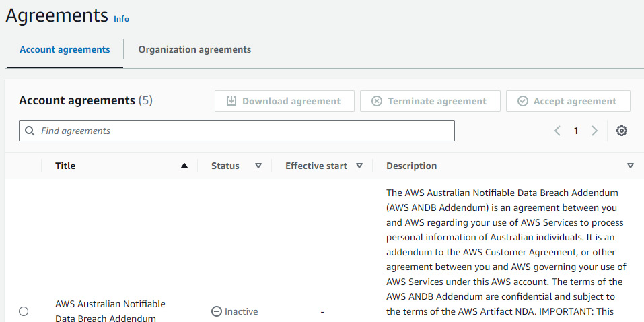Click the Description column header label
Screen dimensions: 644x322
coord(412,166)
